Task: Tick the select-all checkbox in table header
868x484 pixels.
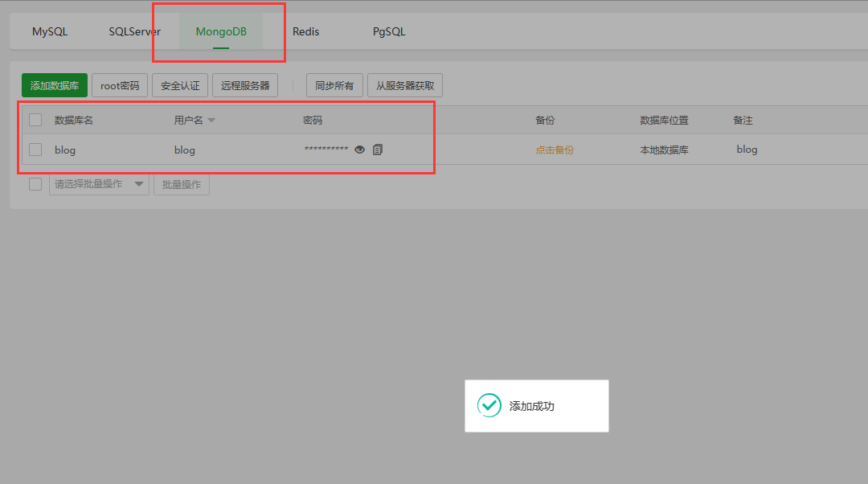Action: point(35,120)
